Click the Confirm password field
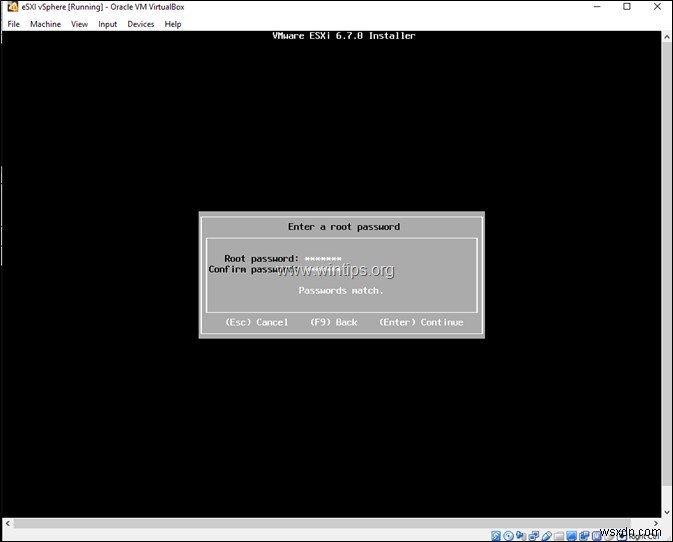673x542 pixels. click(x=323, y=269)
